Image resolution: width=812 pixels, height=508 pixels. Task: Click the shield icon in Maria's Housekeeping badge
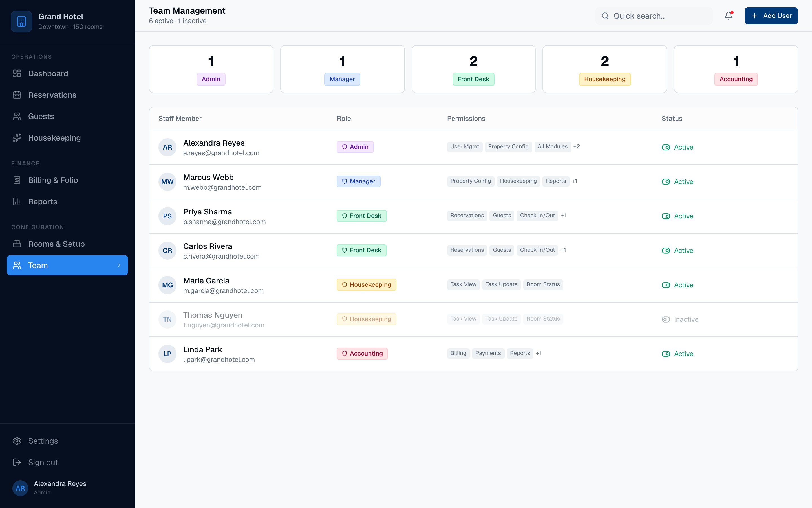(344, 284)
